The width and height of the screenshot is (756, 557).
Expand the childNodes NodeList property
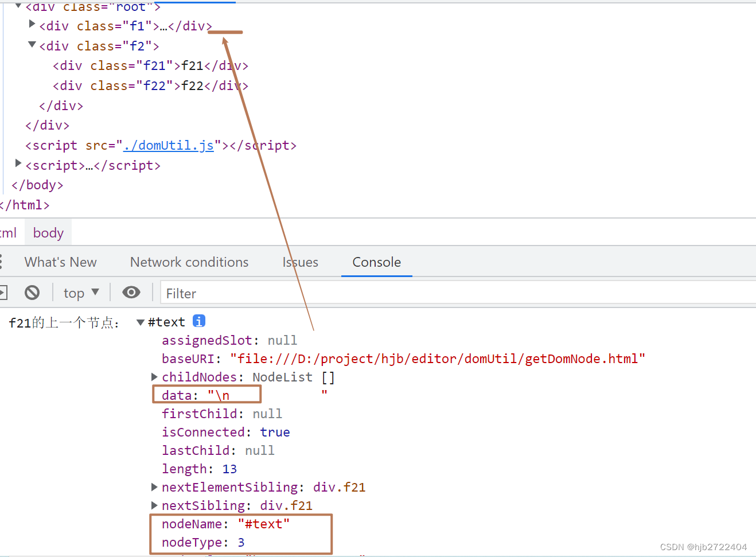point(154,377)
